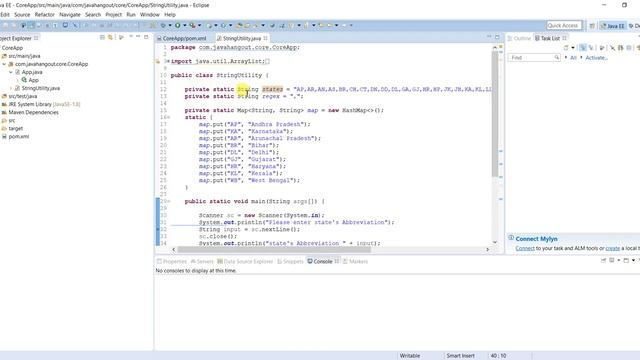Expand the StringUtility.java tree node
Viewport: 640px width, 360px height.
[x=11, y=88]
